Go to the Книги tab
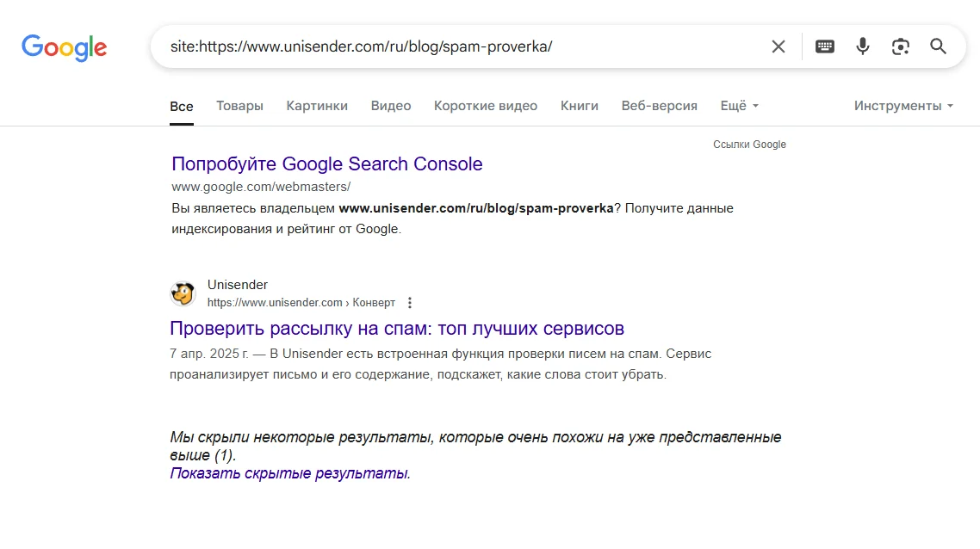 coord(580,106)
